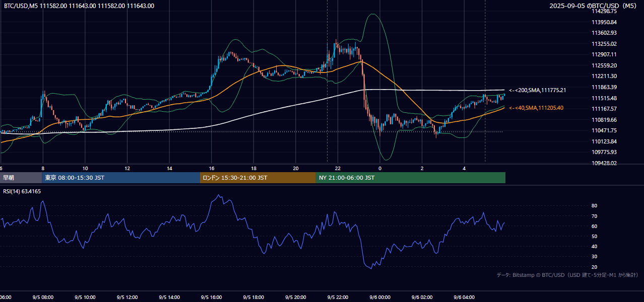The width and height of the screenshot is (644, 302).
Task: Click hour label 22 on the price chart axis
Action: coord(338,168)
